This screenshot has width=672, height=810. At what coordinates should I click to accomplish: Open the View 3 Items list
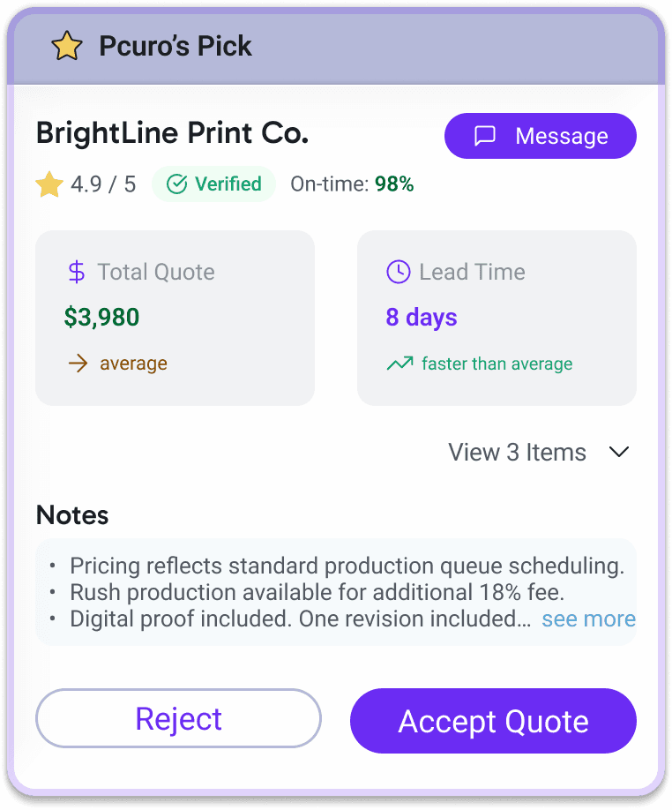click(540, 452)
